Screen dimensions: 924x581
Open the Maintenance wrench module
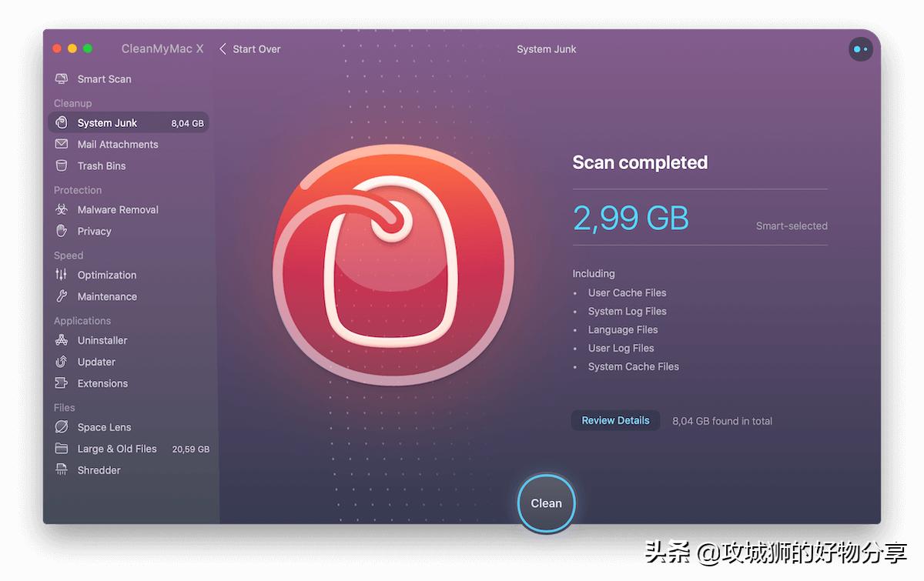pos(128,297)
